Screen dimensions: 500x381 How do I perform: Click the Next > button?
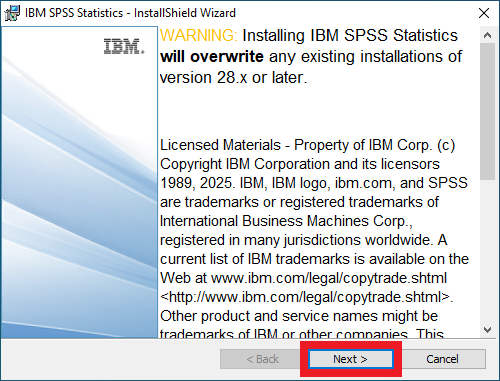pos(351,359)
